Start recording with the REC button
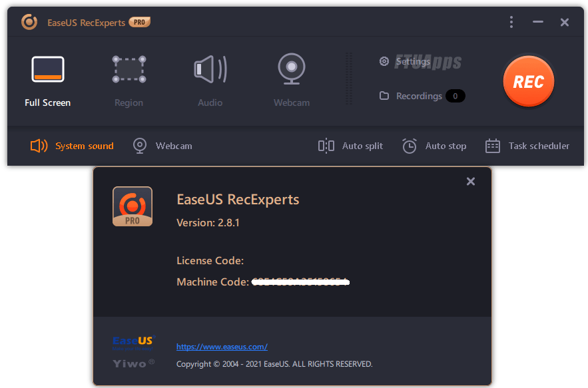Image resolution: width=588 pixels, height=388 pixels. (528, 81)
